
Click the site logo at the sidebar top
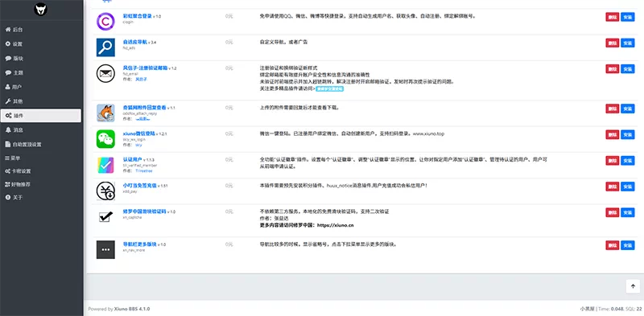[41, 9]
